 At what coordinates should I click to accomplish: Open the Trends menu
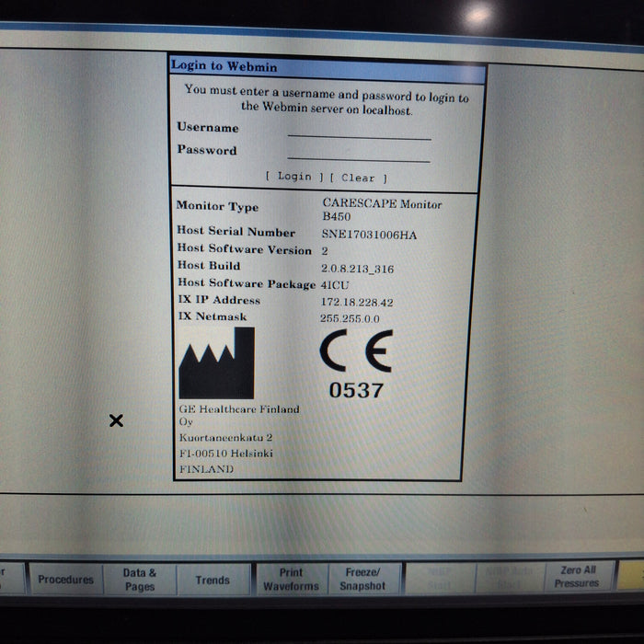[x=213, y=580]
